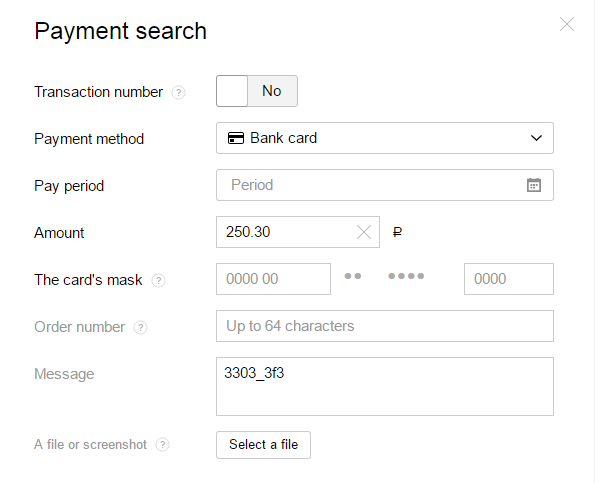
Task: Open the Pay period date picker field
Action: (x=385, y=185)
